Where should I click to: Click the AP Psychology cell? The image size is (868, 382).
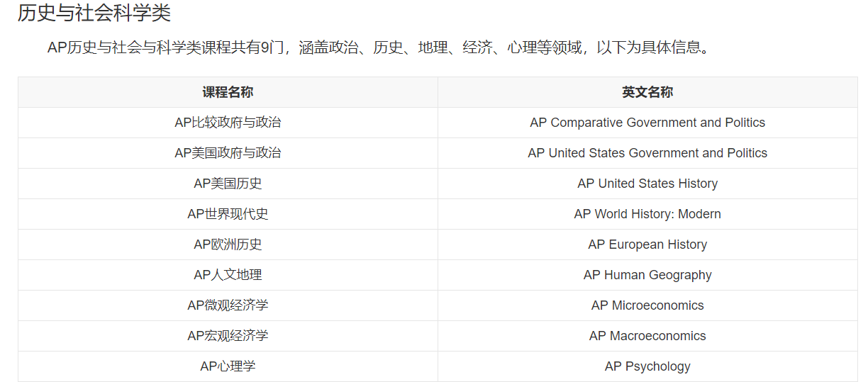pos(647,366)
